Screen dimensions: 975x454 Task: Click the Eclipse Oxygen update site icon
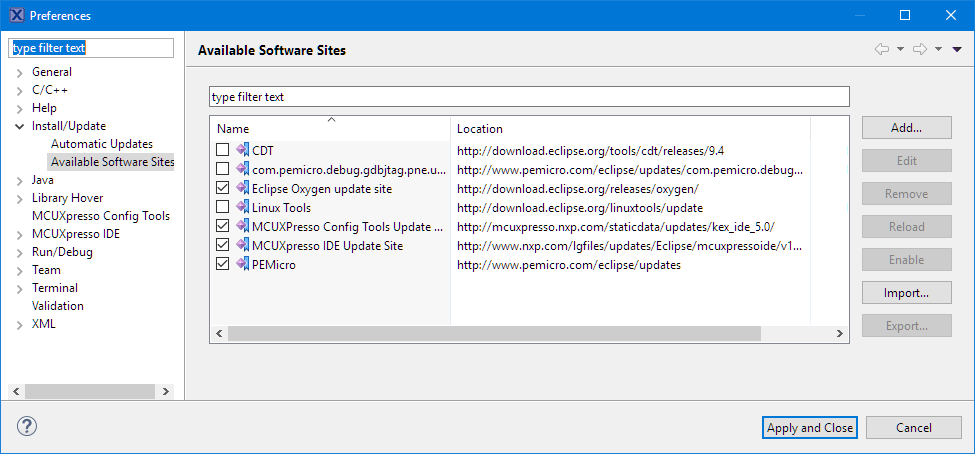242,188
